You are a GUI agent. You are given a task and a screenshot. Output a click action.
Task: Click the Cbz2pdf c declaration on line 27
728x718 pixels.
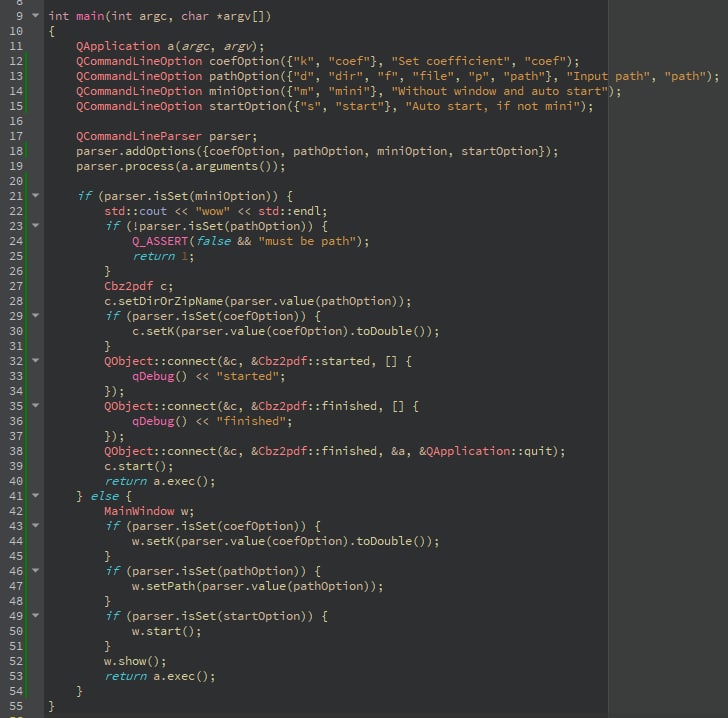138,286
